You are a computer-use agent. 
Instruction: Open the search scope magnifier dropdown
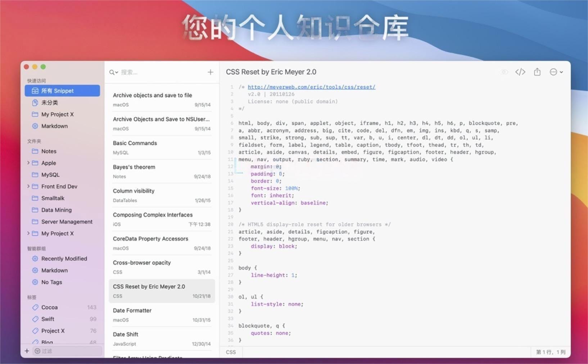(113, 72)
